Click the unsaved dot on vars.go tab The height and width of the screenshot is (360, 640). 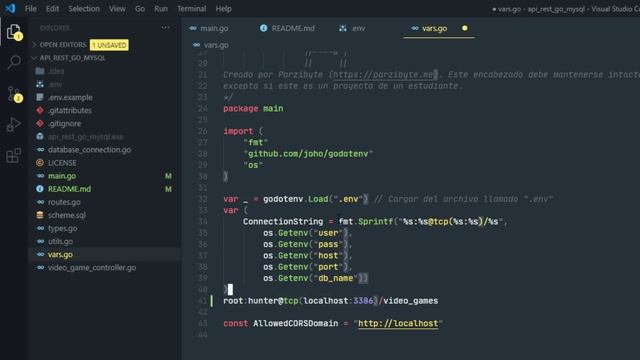(x=464, y=28)
